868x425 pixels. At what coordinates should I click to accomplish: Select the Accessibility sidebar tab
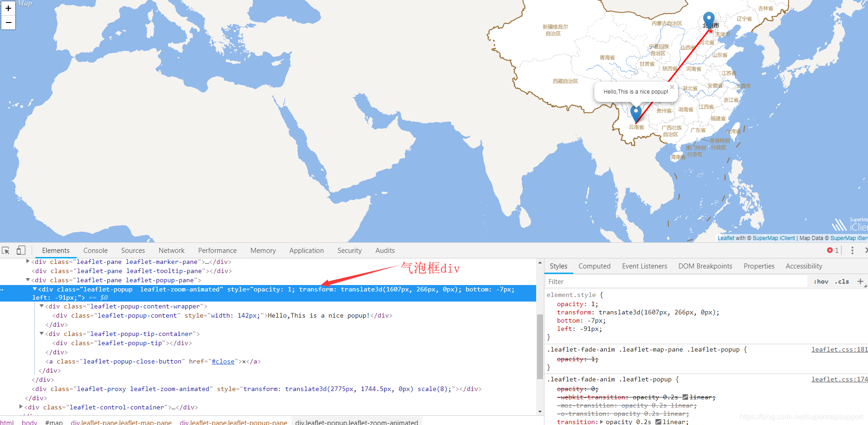[x=804, y=266]
